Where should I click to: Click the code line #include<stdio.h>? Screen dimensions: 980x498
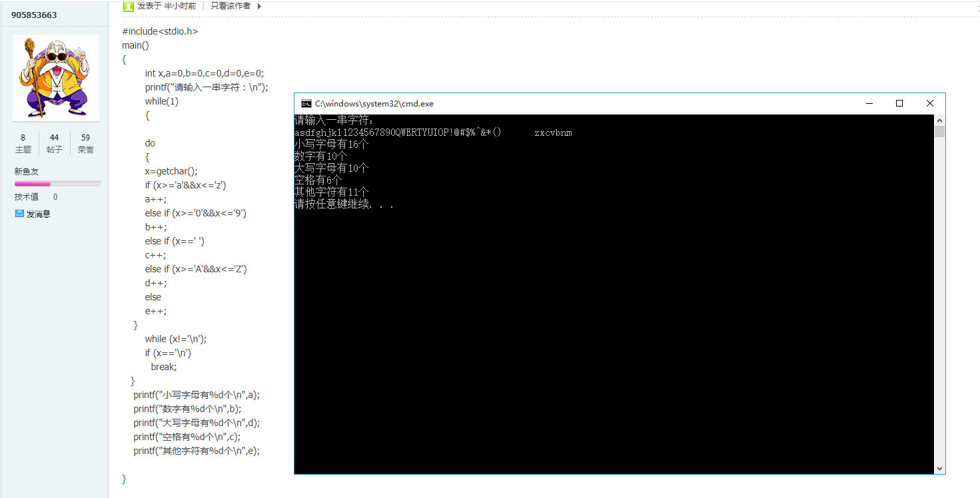click(160, 31)
